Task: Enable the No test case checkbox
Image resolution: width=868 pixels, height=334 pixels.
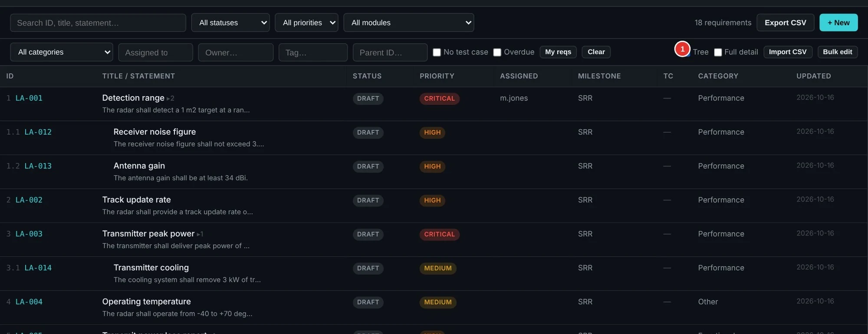Action: click(437, 52)
